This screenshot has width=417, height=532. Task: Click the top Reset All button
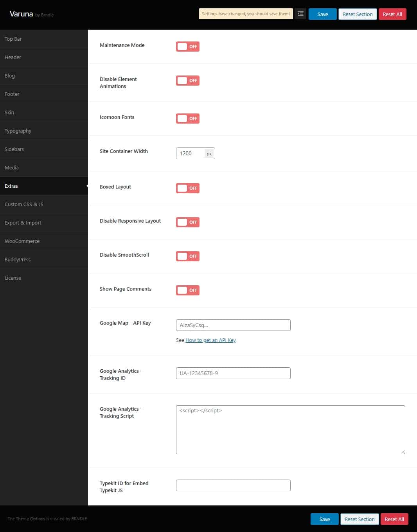coord(392,14)
